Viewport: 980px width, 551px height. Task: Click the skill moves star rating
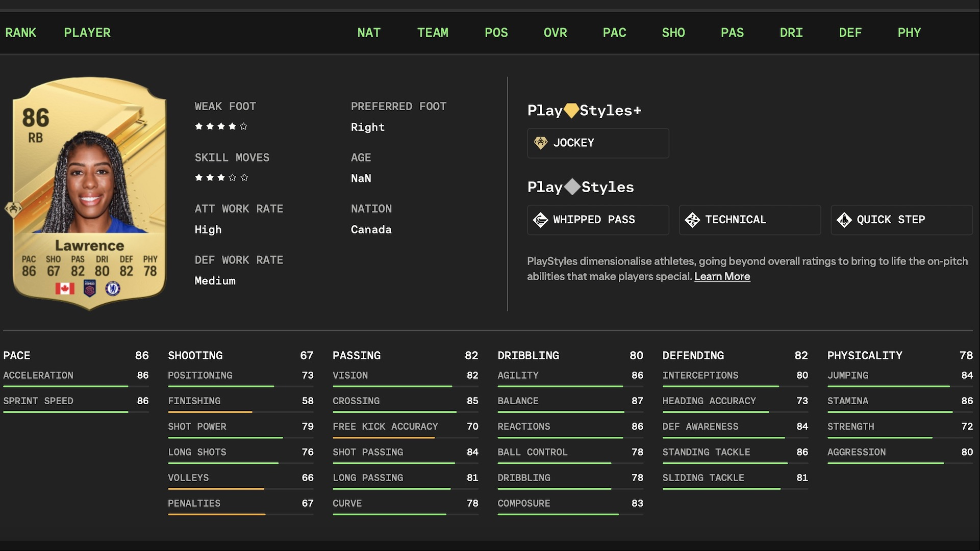(x=221, y=177)
